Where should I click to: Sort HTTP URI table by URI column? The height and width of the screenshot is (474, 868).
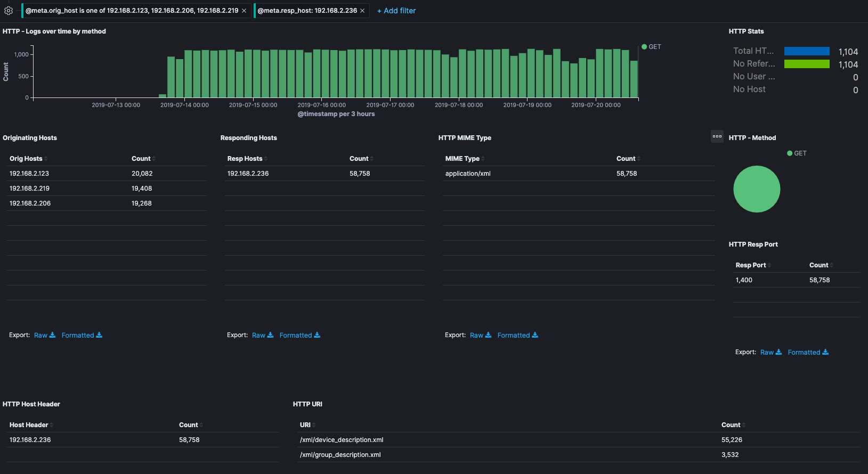pos(307,425)
